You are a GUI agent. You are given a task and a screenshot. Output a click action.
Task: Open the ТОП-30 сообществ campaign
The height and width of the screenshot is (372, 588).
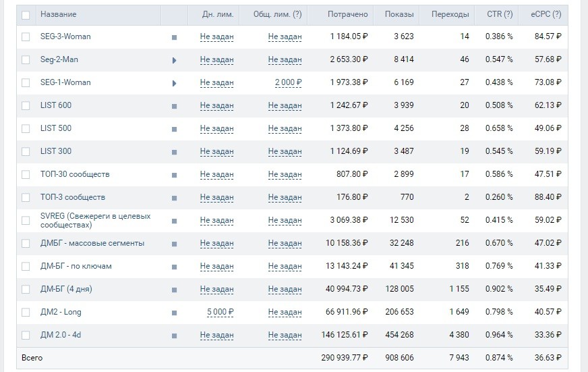[75, 174]
